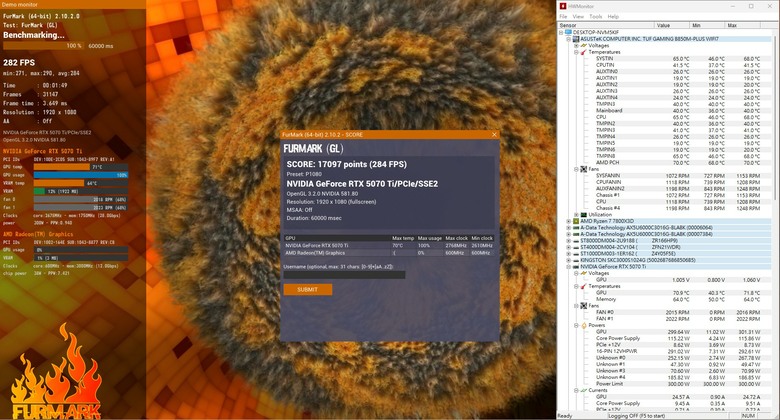780x420 pixels.
Task: Click the drive icon for ST4000DM004-2CV104
Action: (576, 247)
